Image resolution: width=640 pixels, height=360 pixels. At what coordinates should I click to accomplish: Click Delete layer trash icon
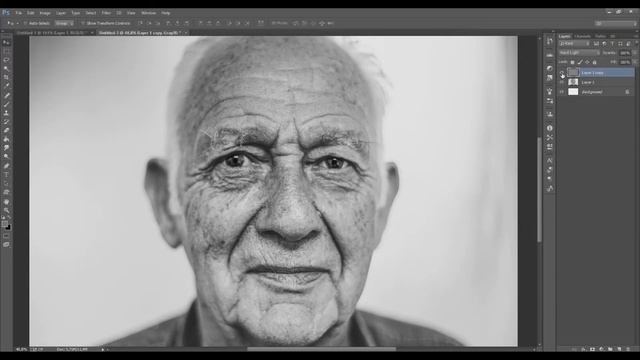click(628, 349)
